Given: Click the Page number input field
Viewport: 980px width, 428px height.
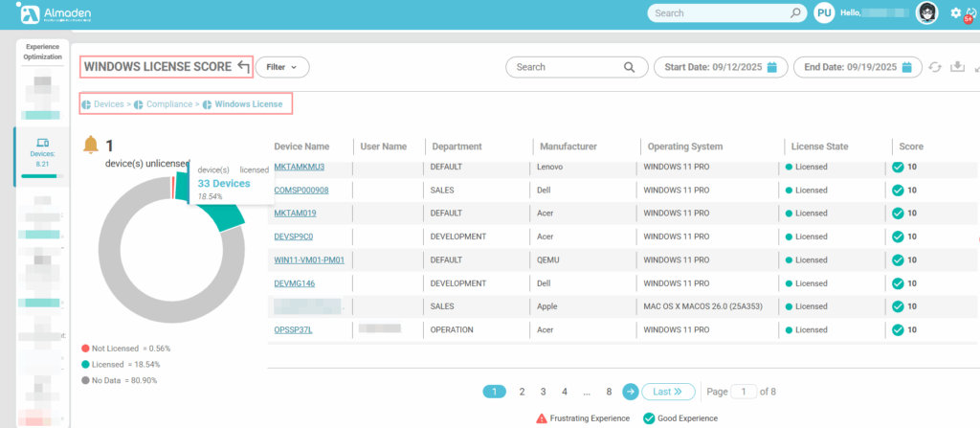Looking at the screenshot, I should [x=744, y=392].
